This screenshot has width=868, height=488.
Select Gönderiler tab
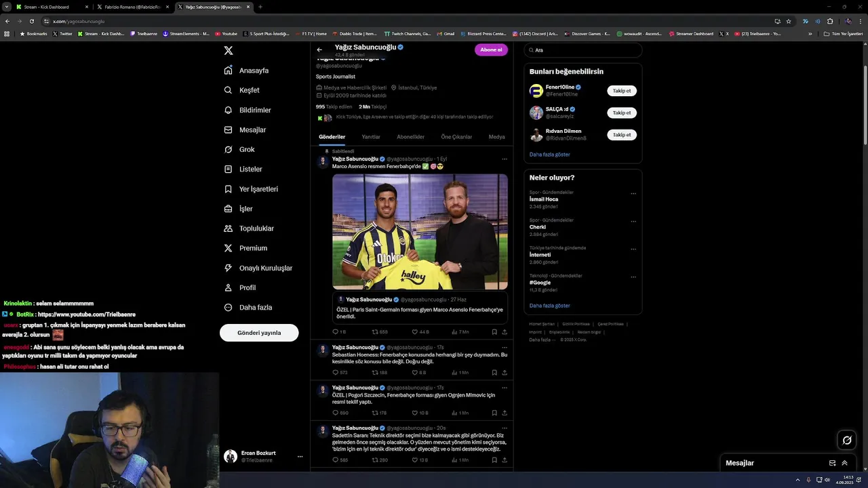332,137
